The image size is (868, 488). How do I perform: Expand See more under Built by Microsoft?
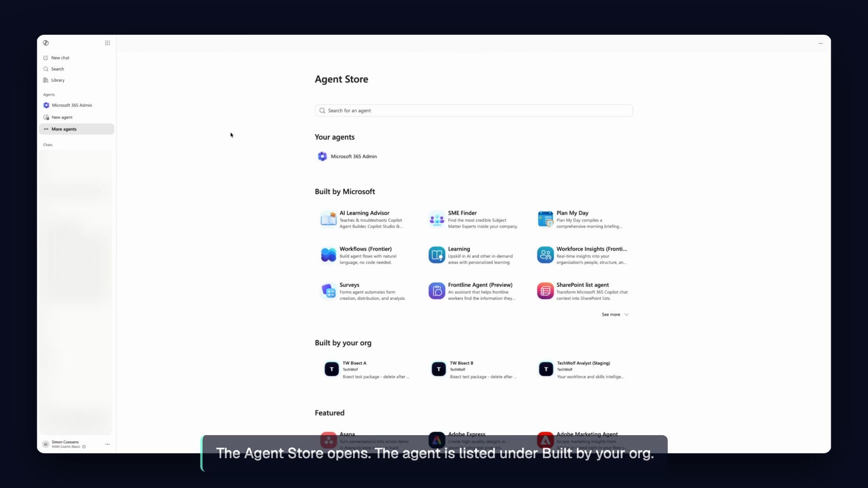pos(615,314)
